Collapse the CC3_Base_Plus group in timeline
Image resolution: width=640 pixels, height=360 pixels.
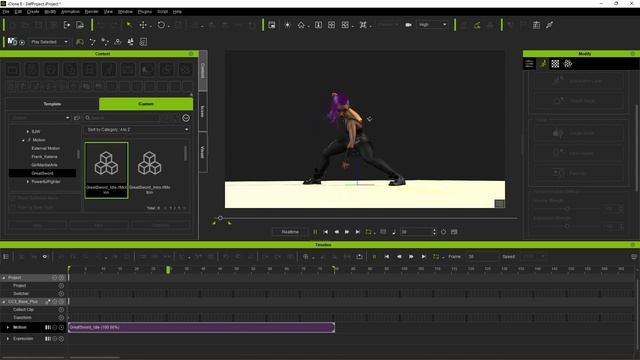tap(4, 302)
